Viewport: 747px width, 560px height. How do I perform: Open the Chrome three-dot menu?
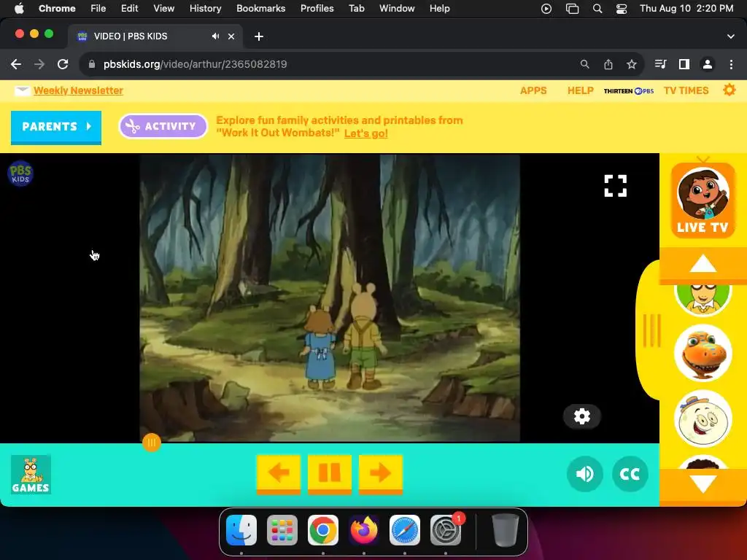pos(731,64)
